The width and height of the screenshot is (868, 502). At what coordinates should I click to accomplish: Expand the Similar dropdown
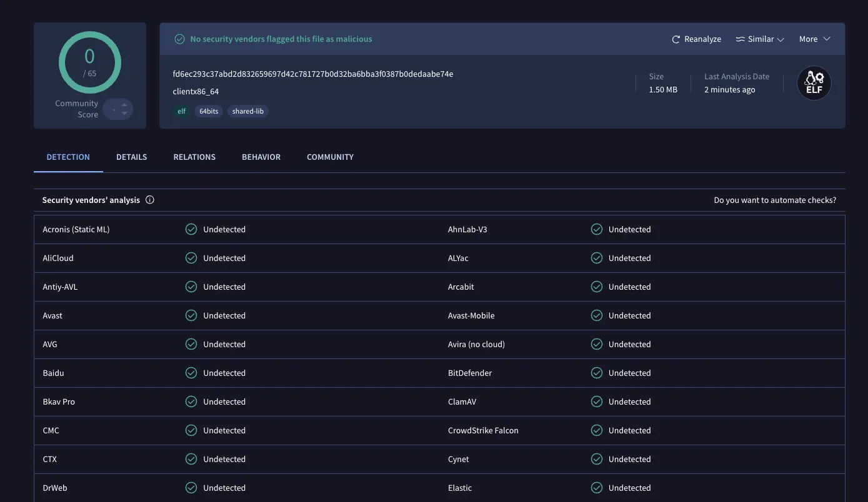759,39
